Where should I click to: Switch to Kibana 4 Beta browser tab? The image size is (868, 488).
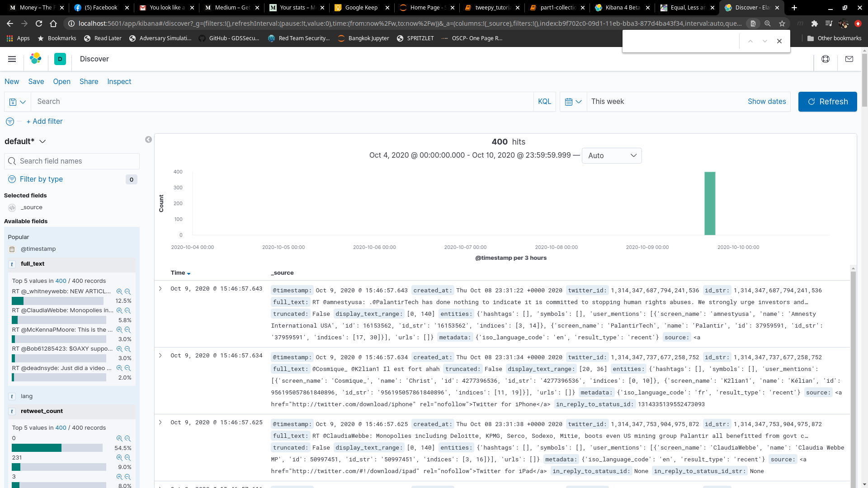click(622, 8)
